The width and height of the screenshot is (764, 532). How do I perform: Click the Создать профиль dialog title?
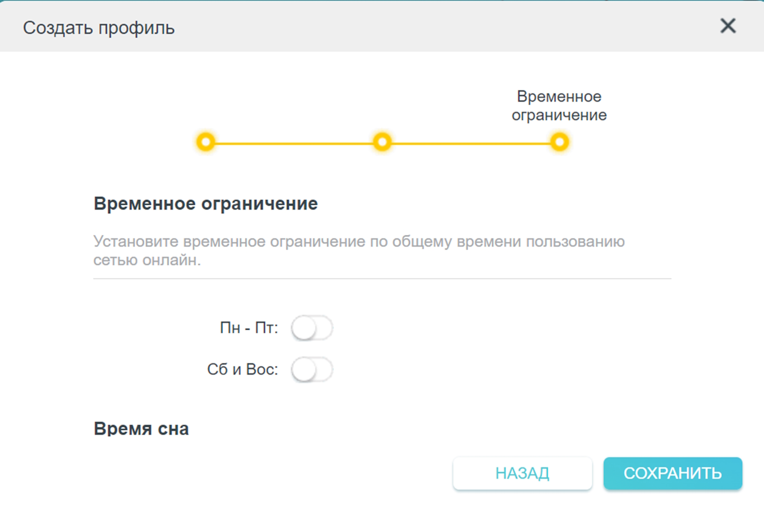[x=99, y=28]
